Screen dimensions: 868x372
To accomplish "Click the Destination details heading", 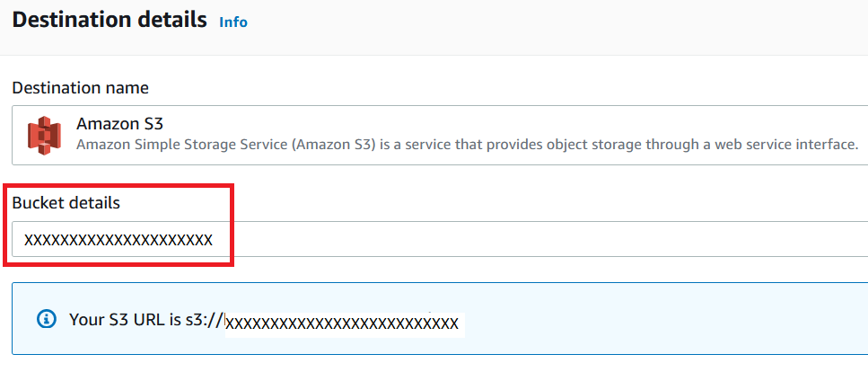I will pyautogui.click(x=110, y=20).
